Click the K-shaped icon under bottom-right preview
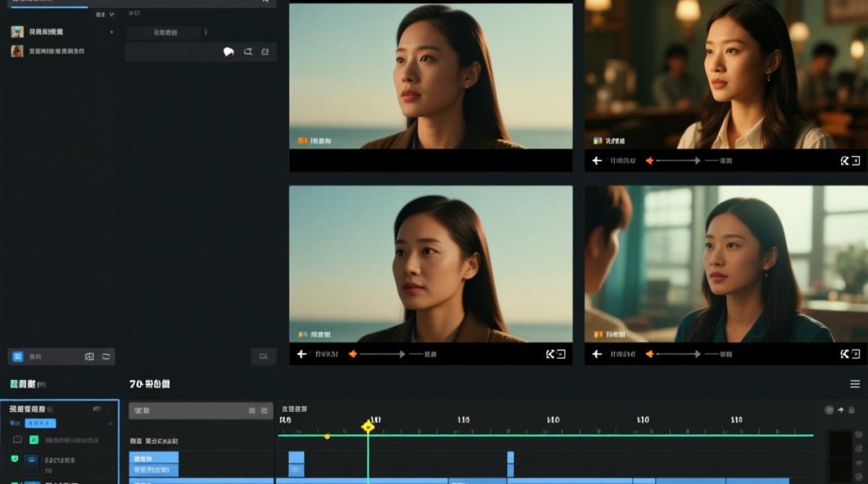 [845, 354]
